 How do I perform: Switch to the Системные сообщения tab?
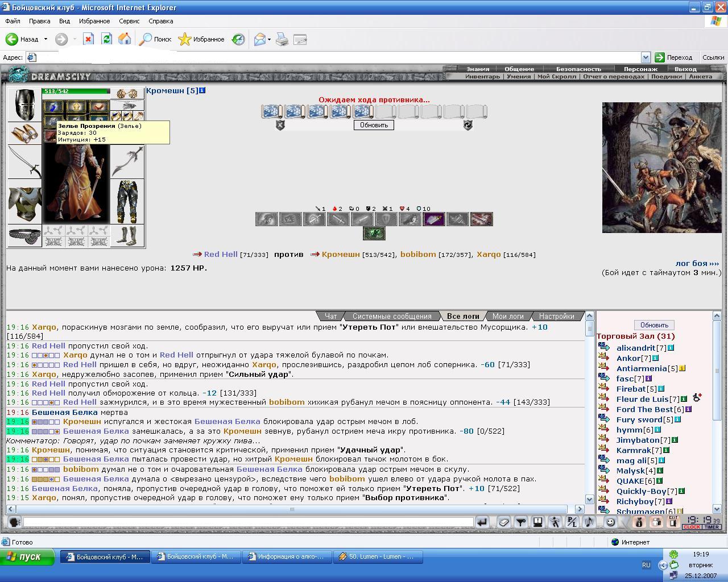[391, 316]
